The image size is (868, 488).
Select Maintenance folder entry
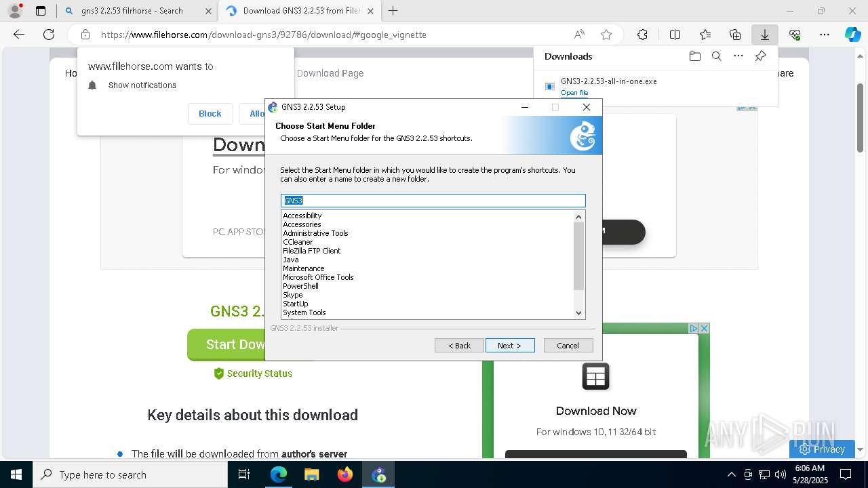304,268
